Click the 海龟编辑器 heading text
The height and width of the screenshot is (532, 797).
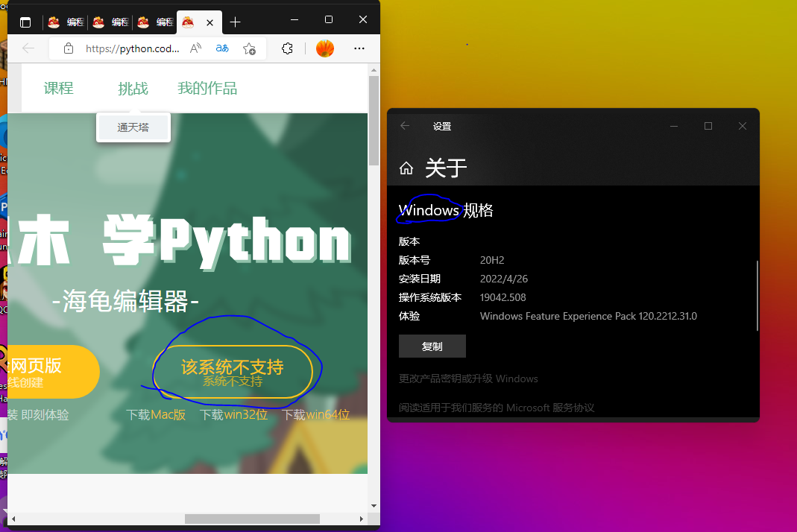point(125,301)
